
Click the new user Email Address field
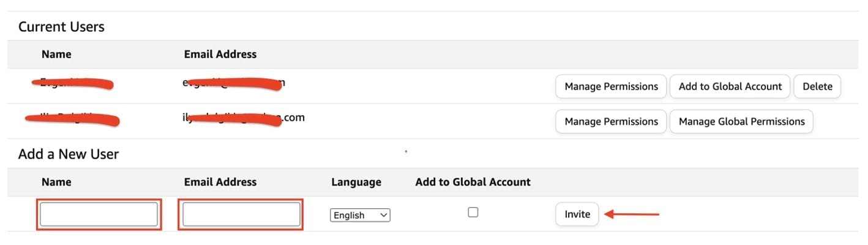pos(241,214)
